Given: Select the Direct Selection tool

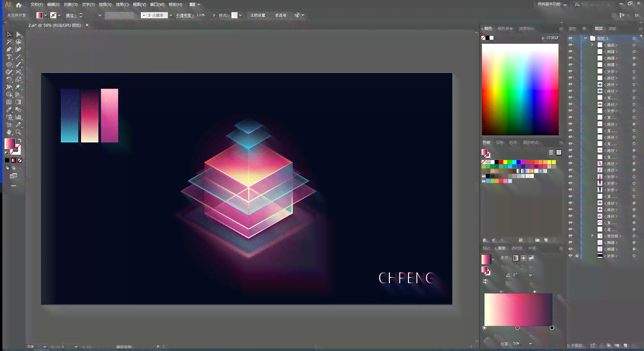Looking at the screenshot, I should click(19, 35).
